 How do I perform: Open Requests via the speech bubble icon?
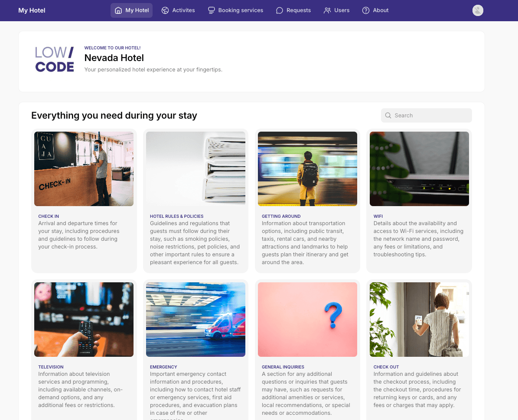280,10
